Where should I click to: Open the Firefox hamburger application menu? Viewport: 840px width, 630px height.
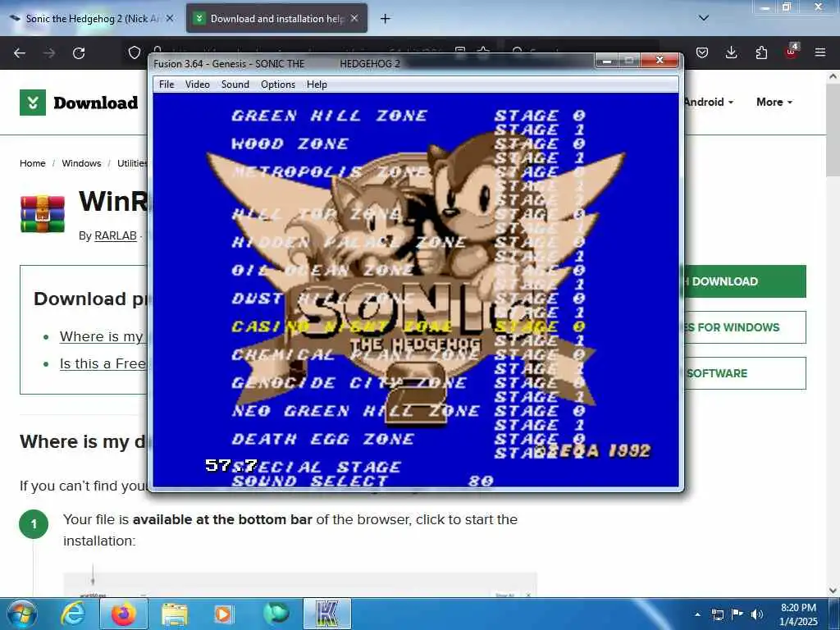[820, 52]
